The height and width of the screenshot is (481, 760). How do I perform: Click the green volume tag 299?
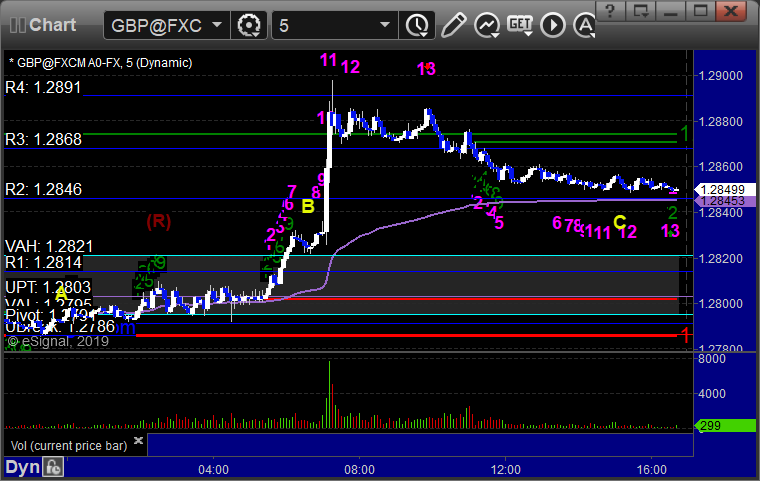click(x=725, y=426)
